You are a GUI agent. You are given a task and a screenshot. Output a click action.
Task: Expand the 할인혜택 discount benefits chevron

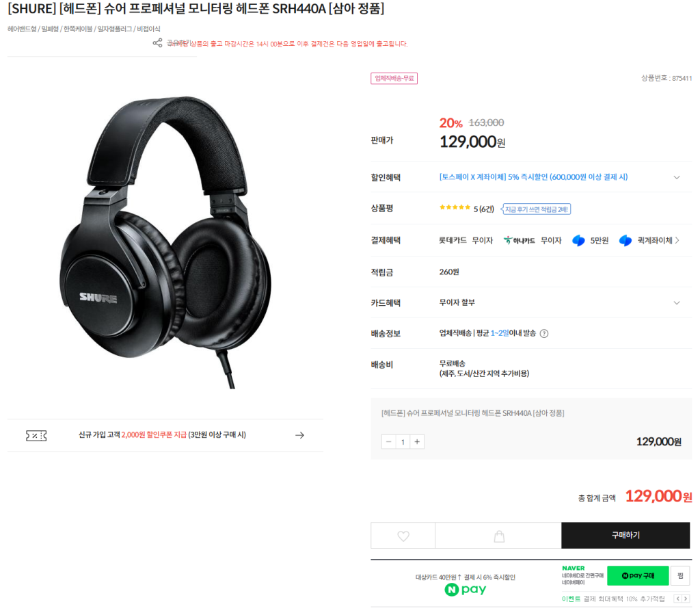(676, 177)
